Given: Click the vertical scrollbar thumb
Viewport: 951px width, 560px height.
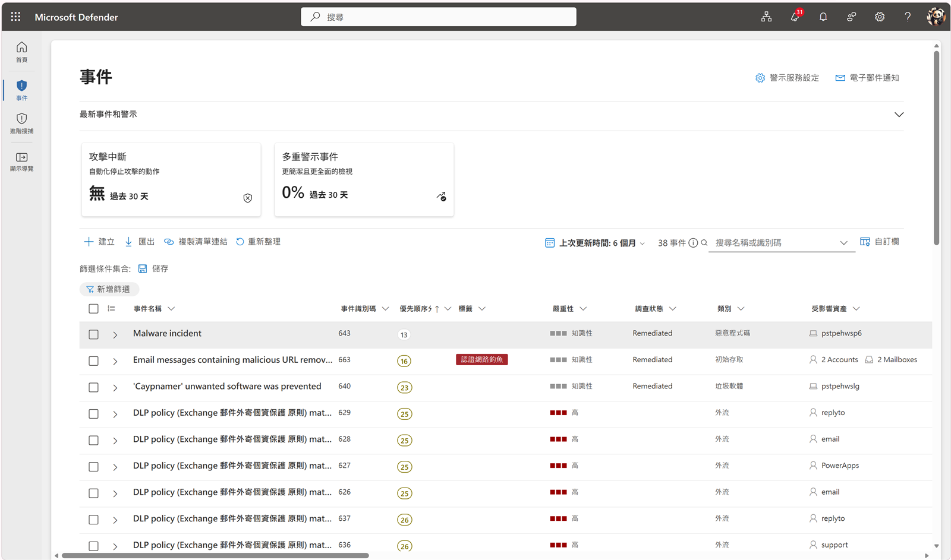Looking at the screenshot, I should pos(936,148).
